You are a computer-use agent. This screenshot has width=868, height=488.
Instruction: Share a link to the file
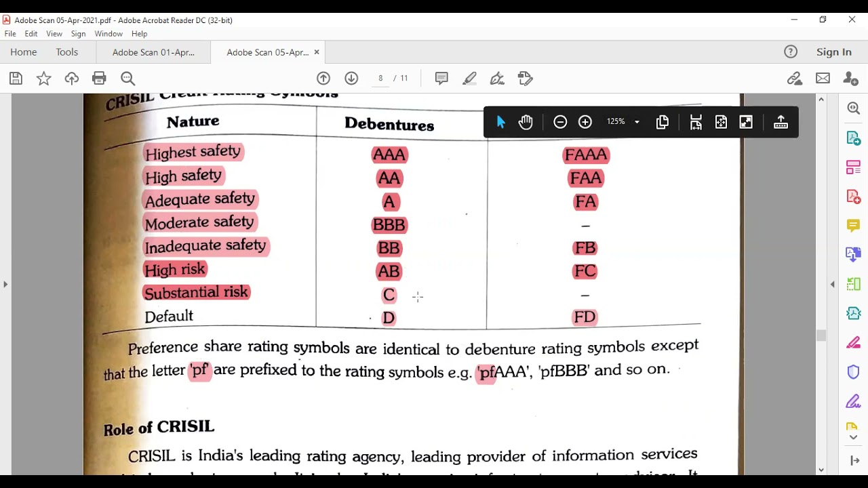point(795,79)
